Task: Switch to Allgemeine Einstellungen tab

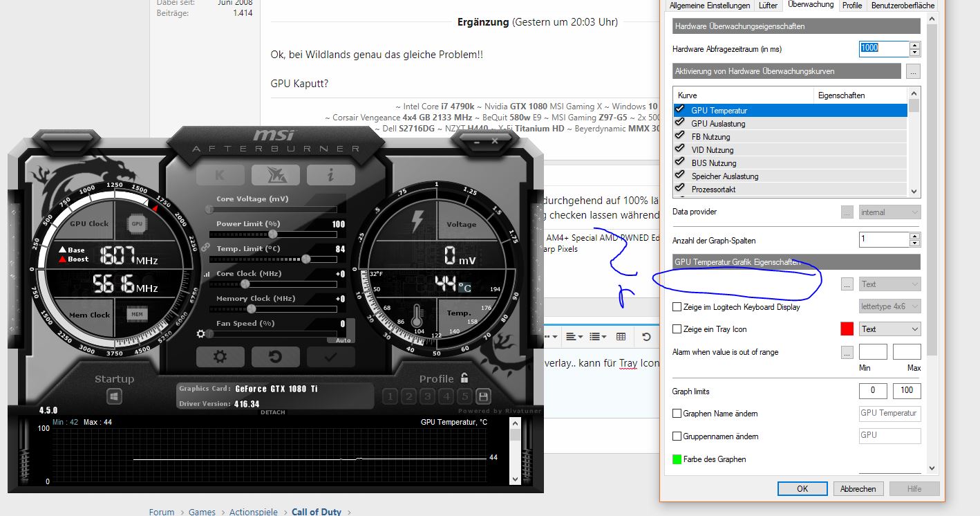Action: pyautogui.click(x=709, y=6)
